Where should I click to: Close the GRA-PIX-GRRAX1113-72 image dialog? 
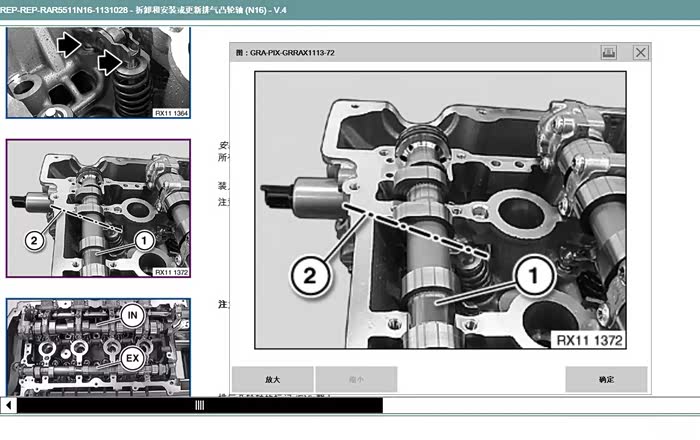(x=641, y=52)
